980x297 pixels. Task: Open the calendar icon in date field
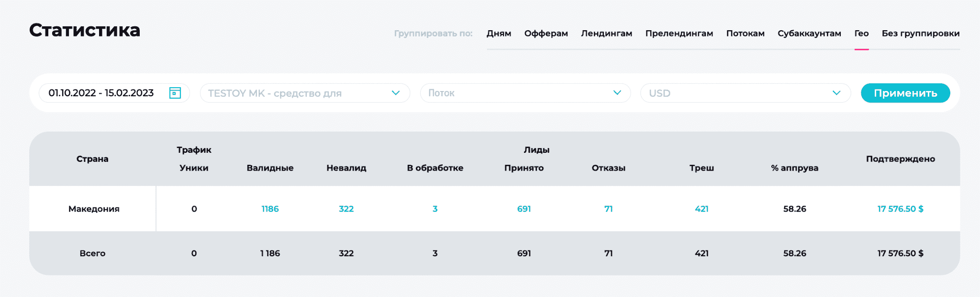point(175,93)
